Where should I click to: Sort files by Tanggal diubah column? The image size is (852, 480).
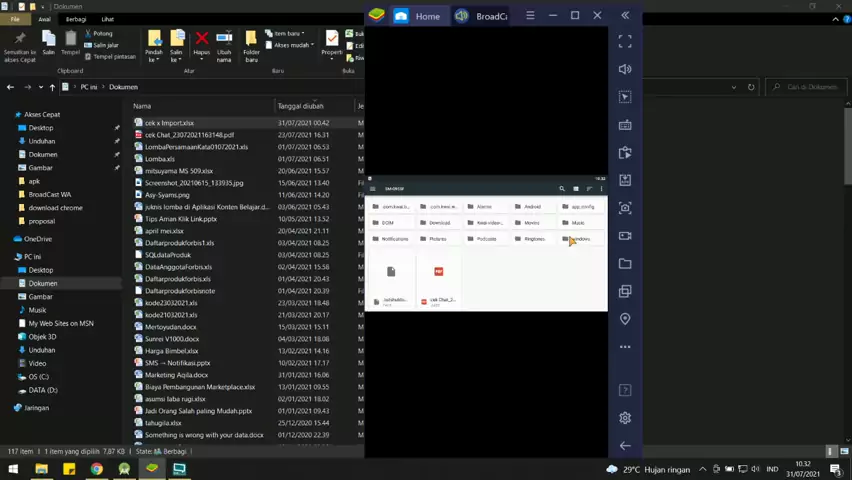click(x=300, y=106)
